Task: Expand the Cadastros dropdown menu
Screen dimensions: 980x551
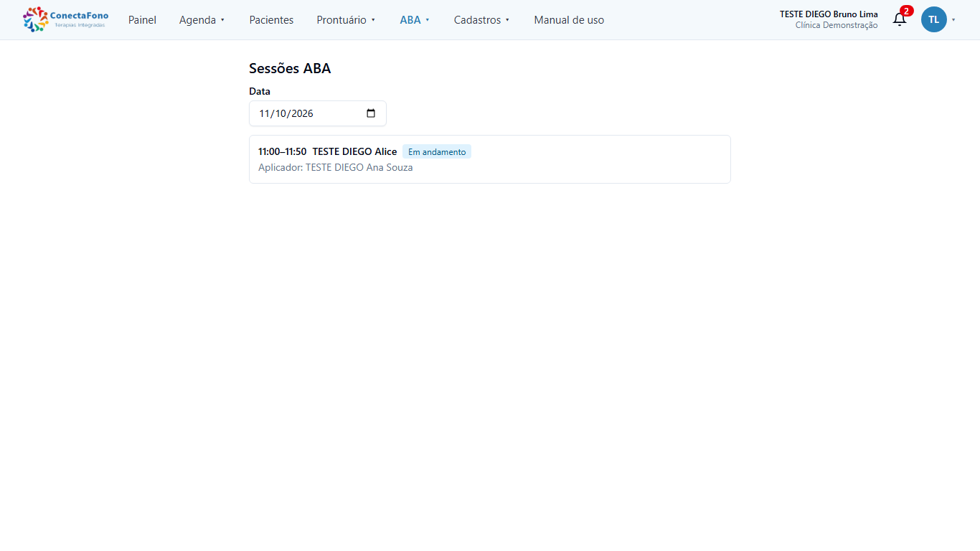Action: click(x=482, y=20)
